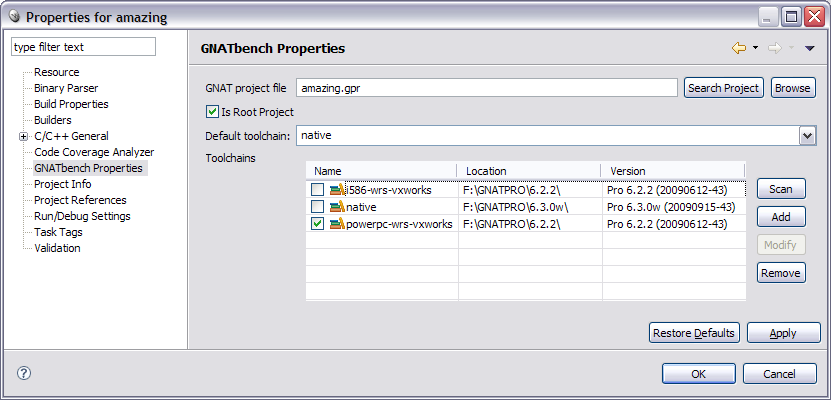Uncheck the powerpc-wrs-vxworks toolchain checkbox

[x=317, y=224]
